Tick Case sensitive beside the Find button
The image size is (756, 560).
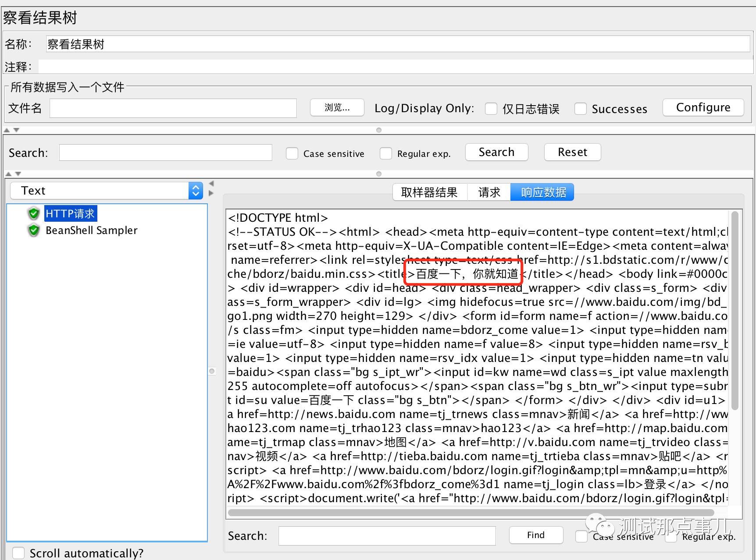581,536
